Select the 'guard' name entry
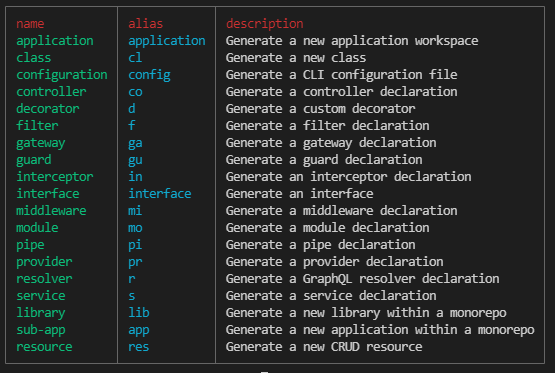The height and width of the screenshot is (373, 555). (x=34, y=160)
